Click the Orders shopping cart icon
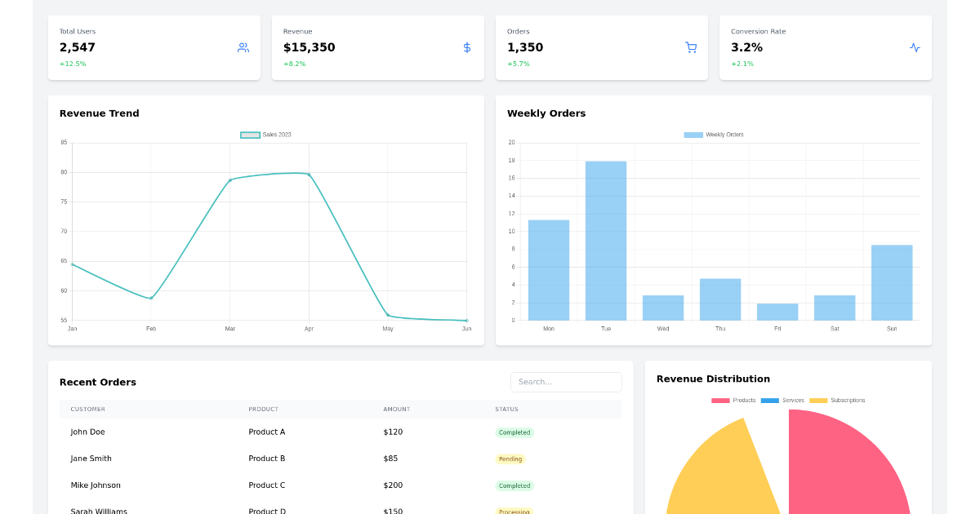 (x=691, y=47)
